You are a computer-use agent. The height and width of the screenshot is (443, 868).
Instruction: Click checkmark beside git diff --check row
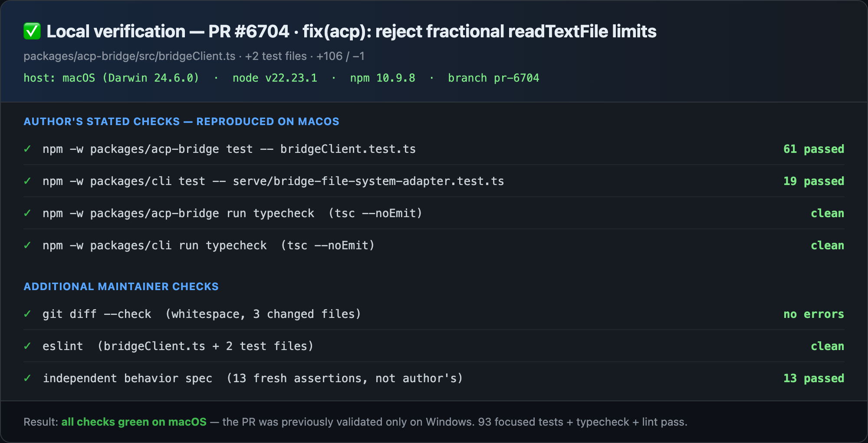27,314
